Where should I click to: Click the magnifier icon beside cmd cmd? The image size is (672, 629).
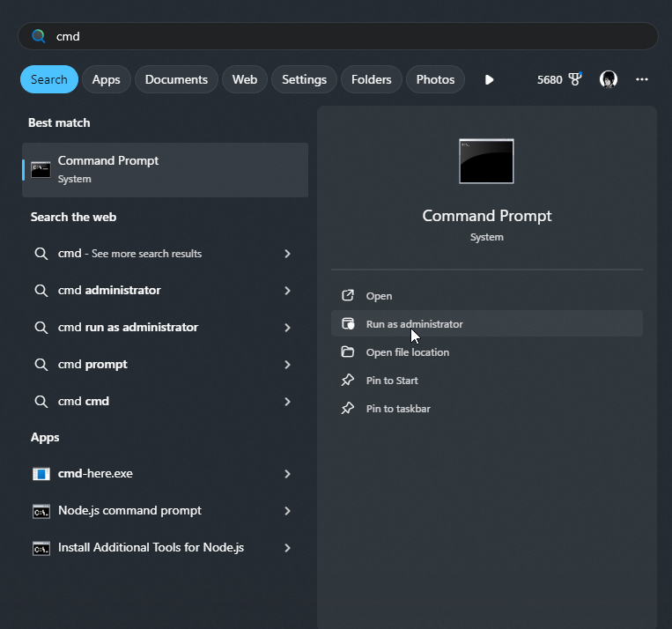41,402
